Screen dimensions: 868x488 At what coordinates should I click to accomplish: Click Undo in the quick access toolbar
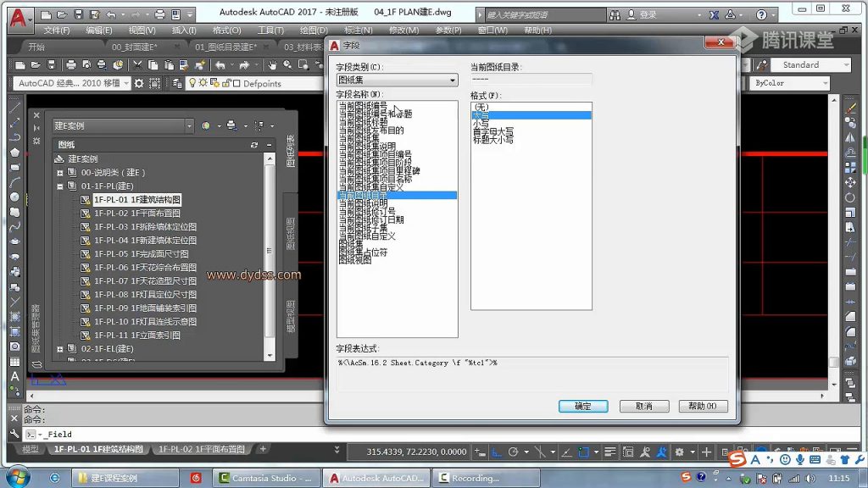[x=111, y=14]
